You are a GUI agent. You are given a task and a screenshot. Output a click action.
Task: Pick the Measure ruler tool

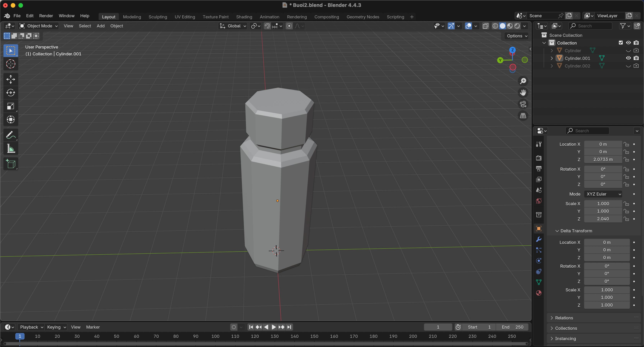[11, 149]
